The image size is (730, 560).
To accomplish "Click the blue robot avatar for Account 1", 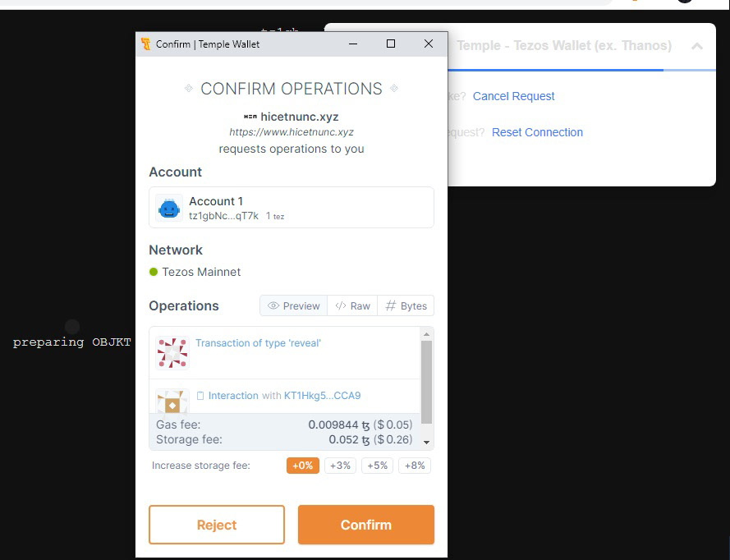I will (x=169, y=209).
